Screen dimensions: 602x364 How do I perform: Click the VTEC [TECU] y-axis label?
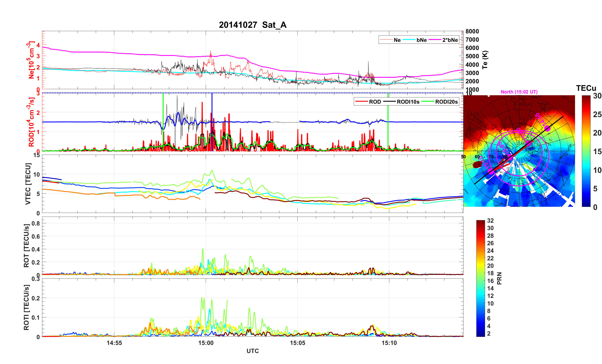(x=28, y=184)
